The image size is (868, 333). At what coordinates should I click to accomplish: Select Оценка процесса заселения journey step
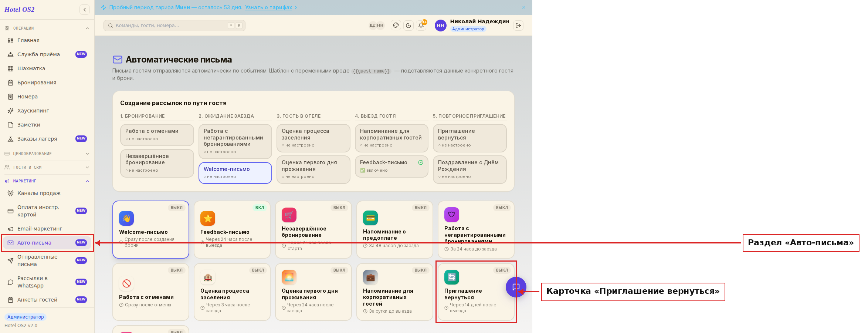(x=313, y=138)
